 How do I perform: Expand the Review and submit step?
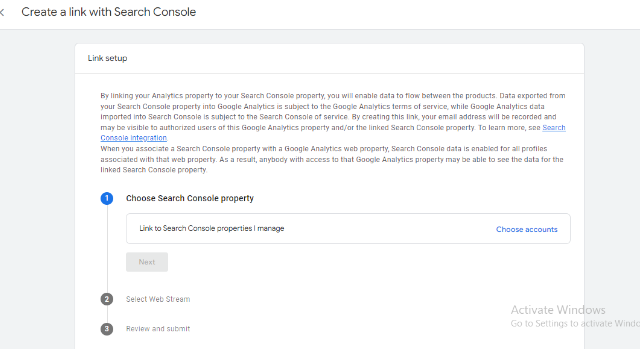point(158,329)
